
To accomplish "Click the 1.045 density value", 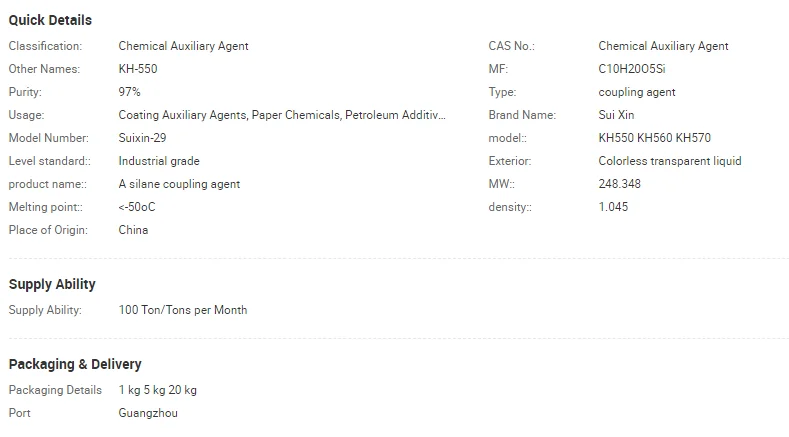I will [x=613, y=207].
